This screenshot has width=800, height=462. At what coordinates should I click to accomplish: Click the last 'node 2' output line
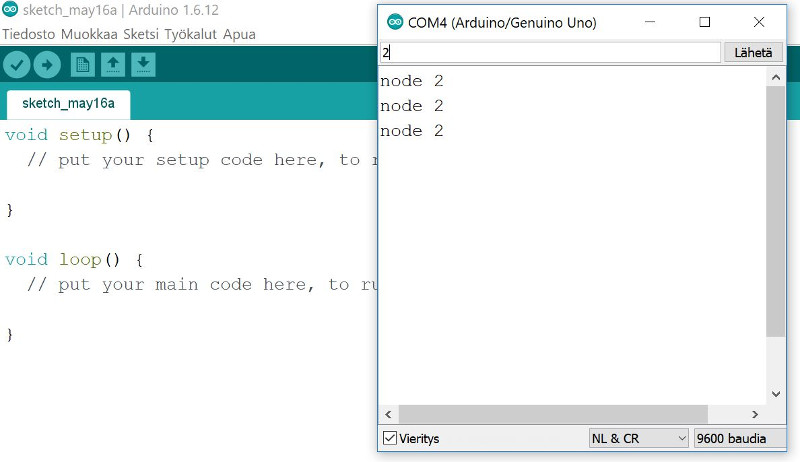(x=412, y=131)
